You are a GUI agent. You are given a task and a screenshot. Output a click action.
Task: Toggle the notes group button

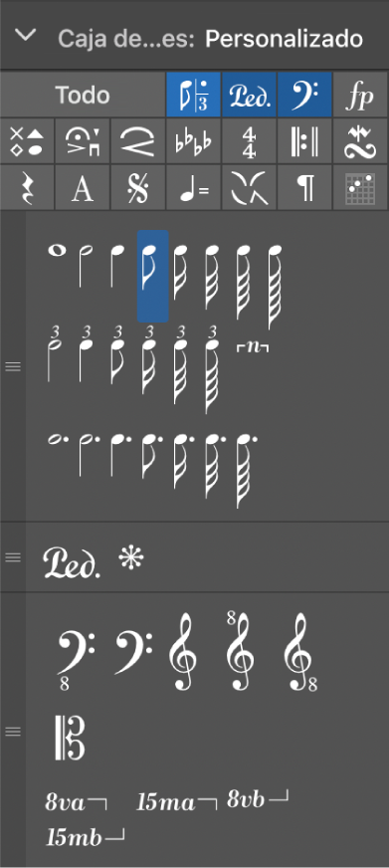point(193,96)
